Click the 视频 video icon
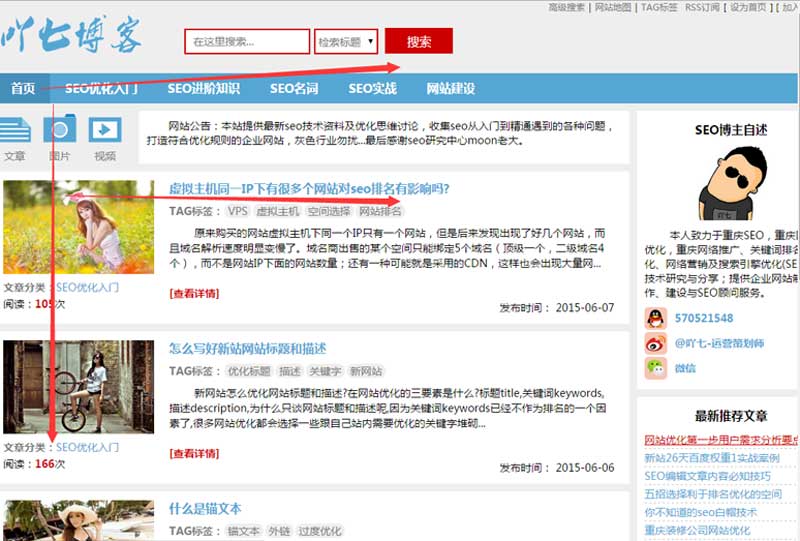 104,131
